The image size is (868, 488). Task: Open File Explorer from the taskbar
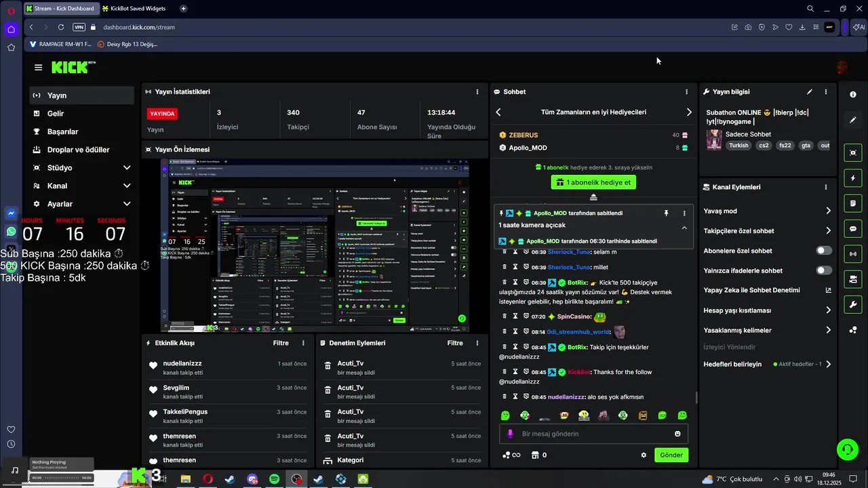[185, 479]
